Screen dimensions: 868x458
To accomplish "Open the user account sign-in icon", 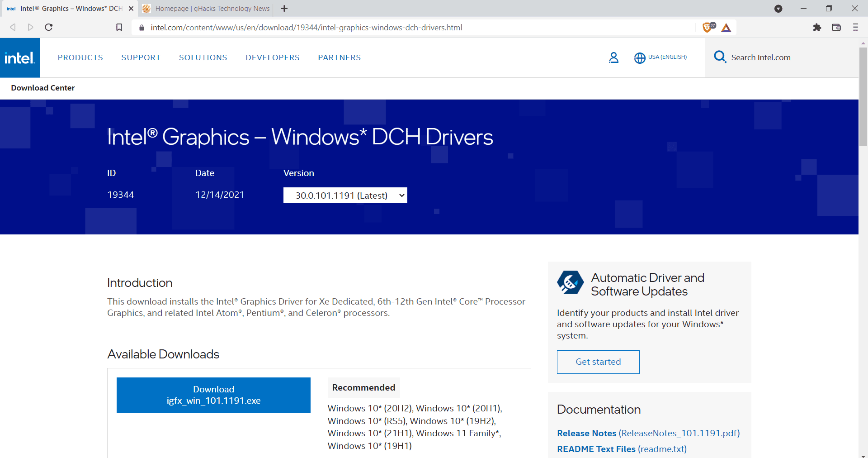I will 613,57.
